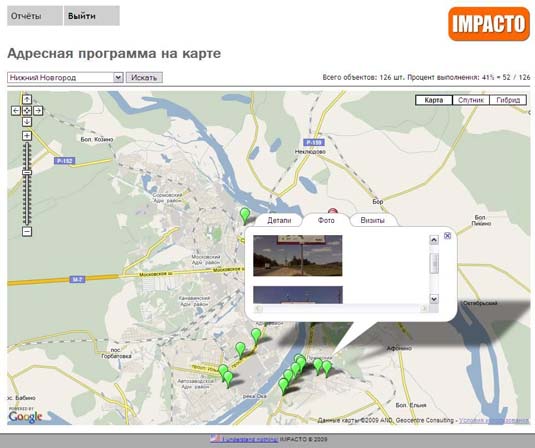The image size is (535, 448).
Task: Close the photo info popup
Action: (x=447, y=235)
